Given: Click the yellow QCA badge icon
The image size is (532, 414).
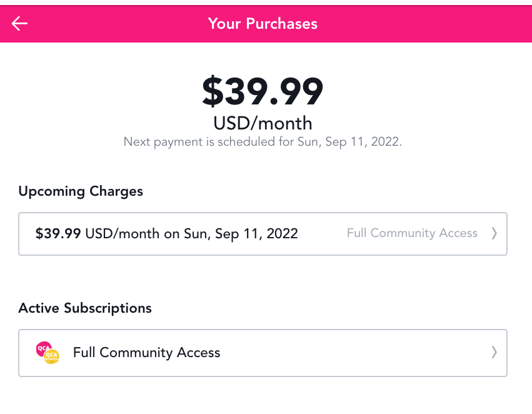Looking at the screenshot, I should (x=51, y=356).
